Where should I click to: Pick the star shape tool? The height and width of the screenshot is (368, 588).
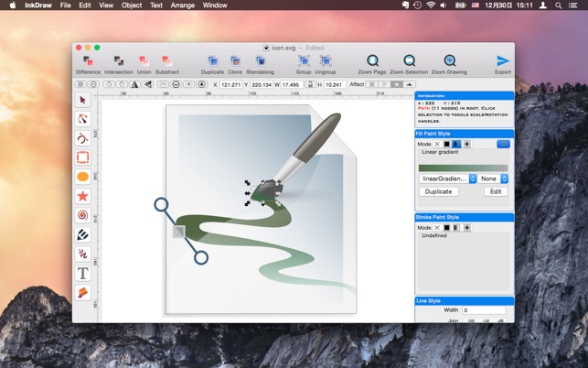click(x=82, y=196)
